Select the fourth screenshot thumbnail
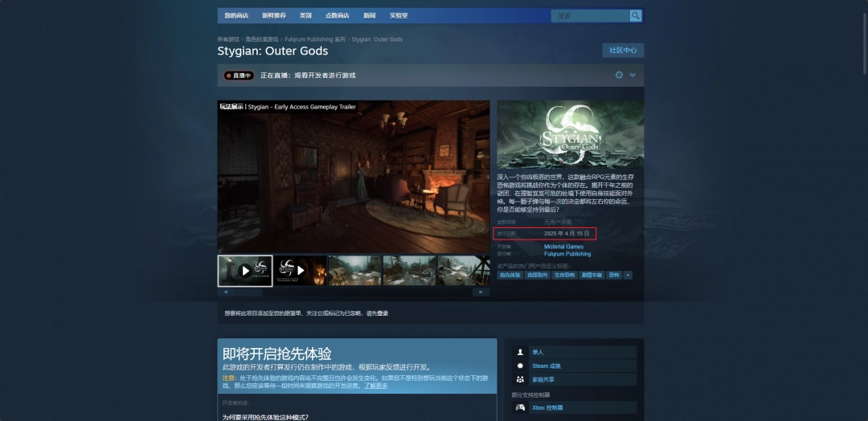This screenshot has width=868, height=421. click(x=410, y=271)
